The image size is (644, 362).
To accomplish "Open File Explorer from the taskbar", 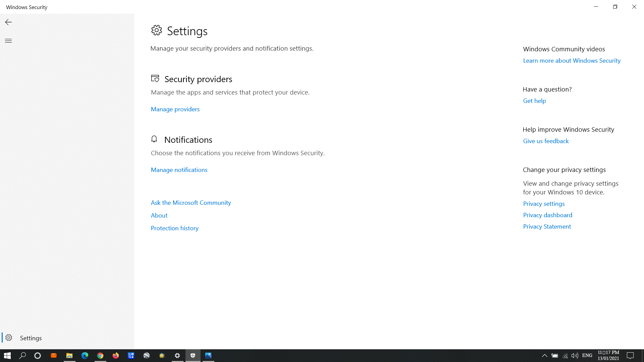I will click(69, 356).
